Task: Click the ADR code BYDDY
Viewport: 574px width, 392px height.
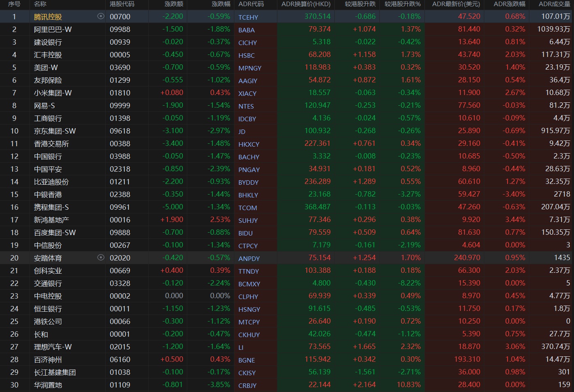Action: pos(249,182)
